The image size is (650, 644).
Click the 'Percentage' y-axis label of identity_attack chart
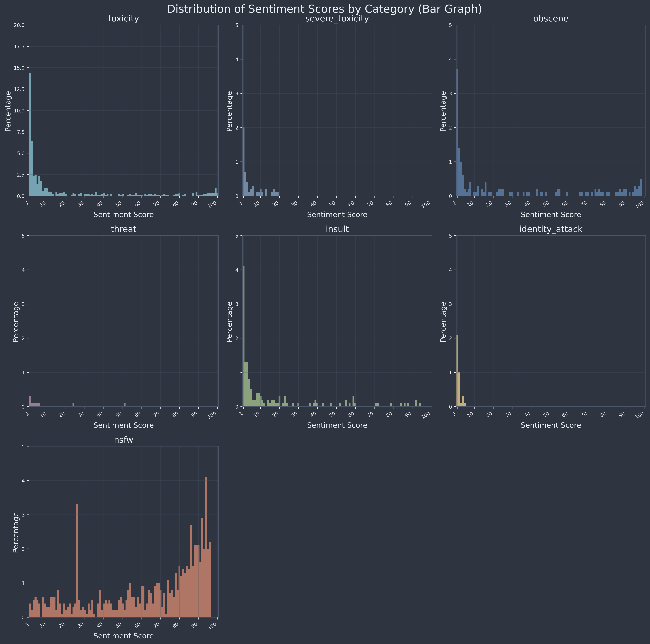pos(443,321)
